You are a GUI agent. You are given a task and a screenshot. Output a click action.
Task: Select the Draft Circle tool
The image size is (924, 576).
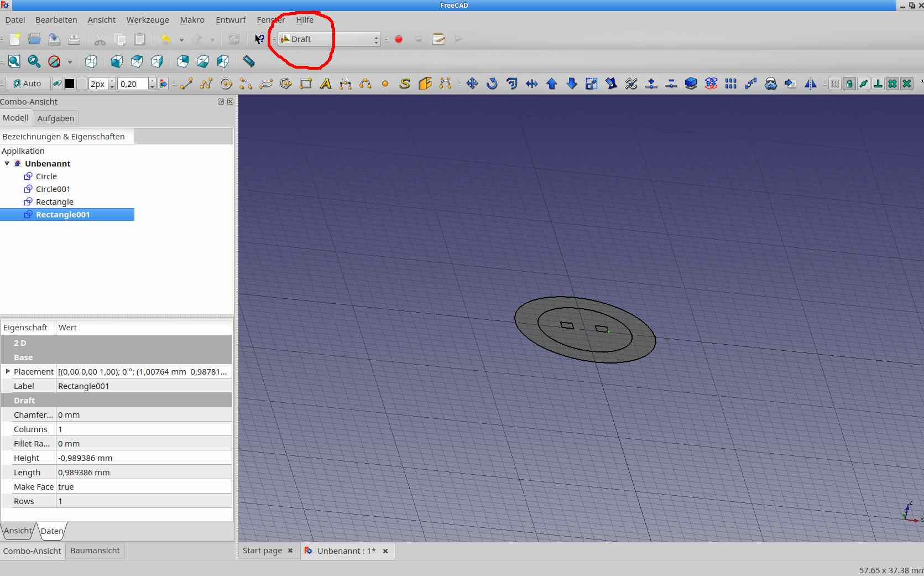(x=226, y=84)
